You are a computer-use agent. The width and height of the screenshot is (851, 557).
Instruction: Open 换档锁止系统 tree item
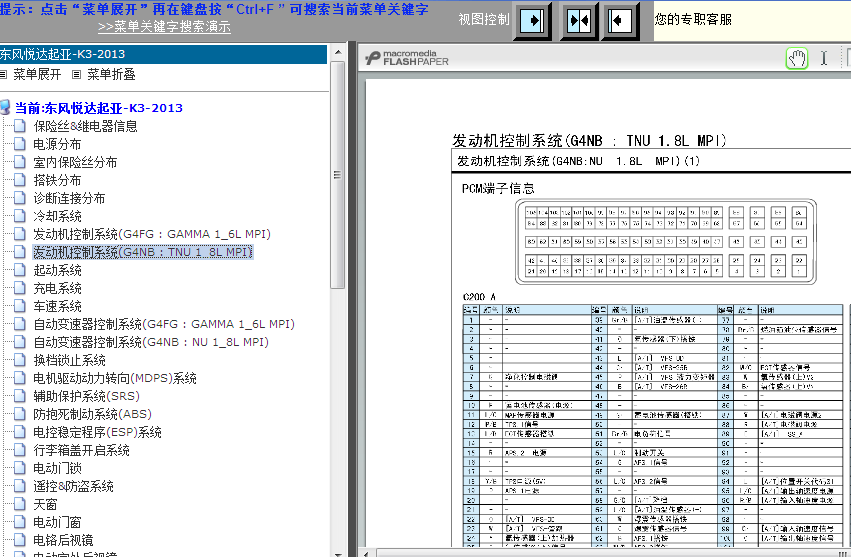coord(69,360)
